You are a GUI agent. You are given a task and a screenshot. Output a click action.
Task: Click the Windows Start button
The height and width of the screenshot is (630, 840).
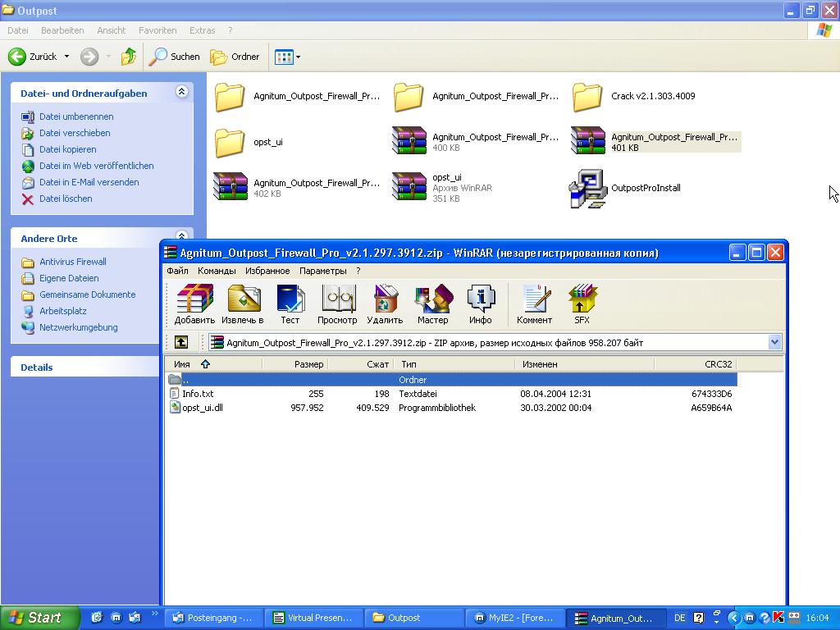tap(39, 618)
